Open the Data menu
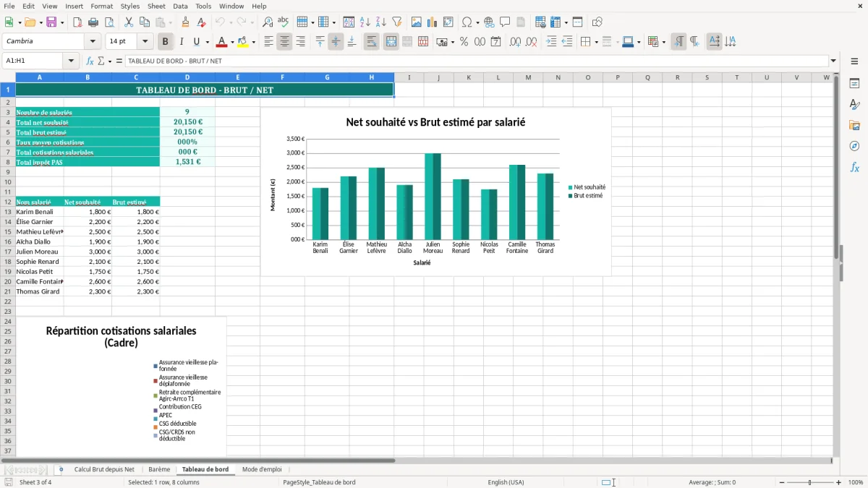The image size is (868, 488). pyautogui.click(x=180, y=6)
